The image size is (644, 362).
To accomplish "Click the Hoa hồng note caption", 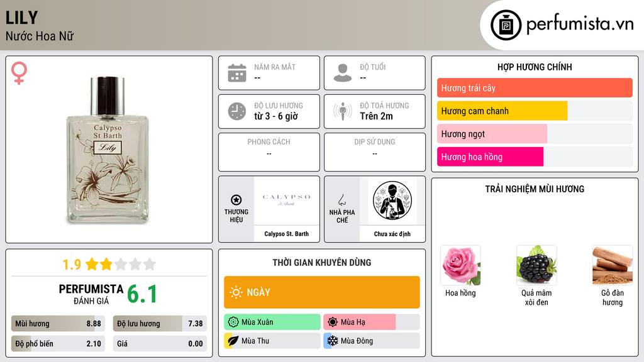I will (460, 293).
